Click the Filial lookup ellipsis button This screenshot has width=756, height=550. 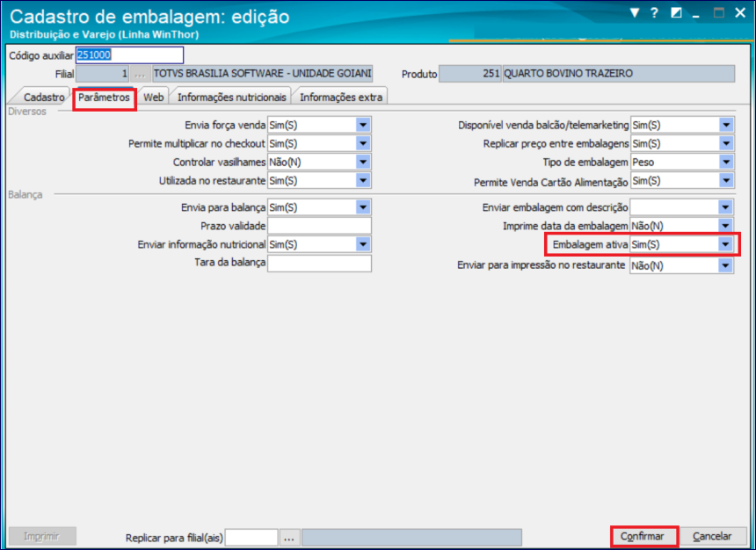click(140, 74)
